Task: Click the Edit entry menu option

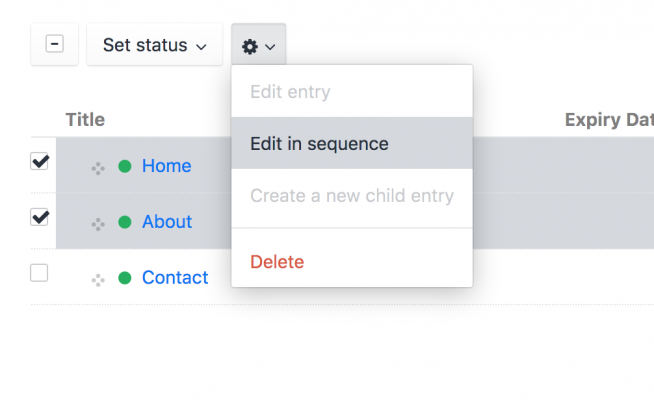Action: (x=290, y=92)
